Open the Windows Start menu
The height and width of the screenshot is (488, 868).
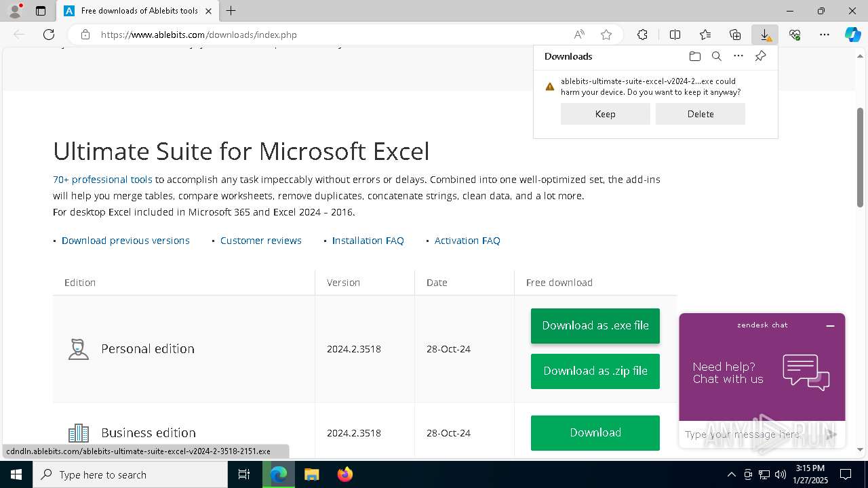click(16, 474)
